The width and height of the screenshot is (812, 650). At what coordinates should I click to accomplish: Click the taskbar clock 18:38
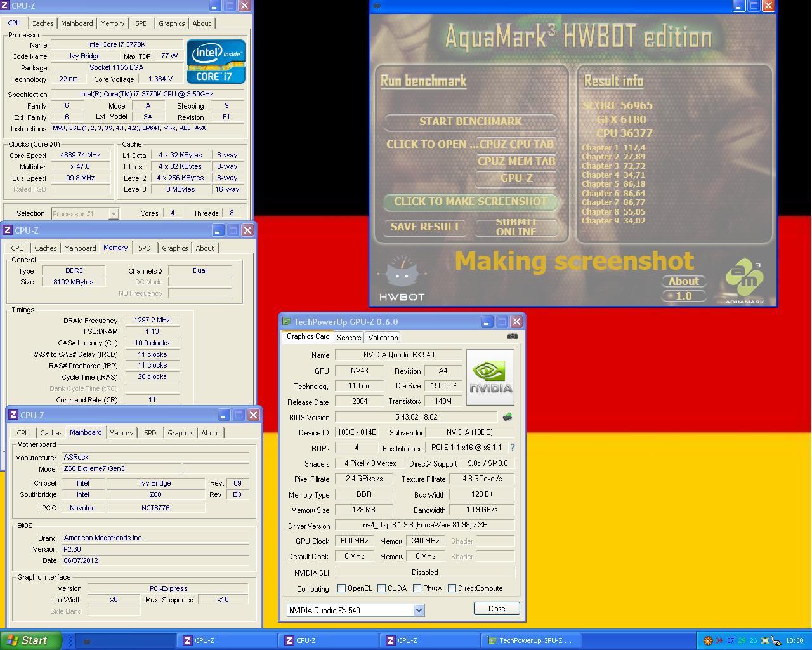pos(794,640)
